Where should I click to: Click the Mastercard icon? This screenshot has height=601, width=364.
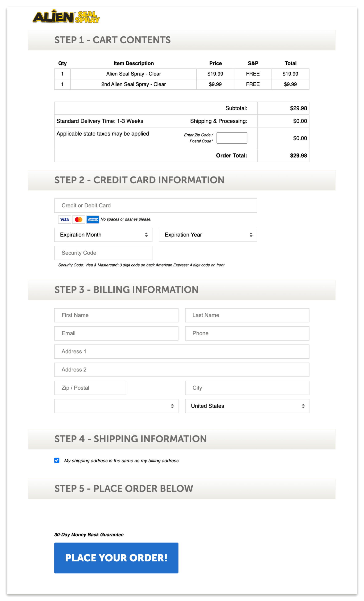(x=78, y=220)
